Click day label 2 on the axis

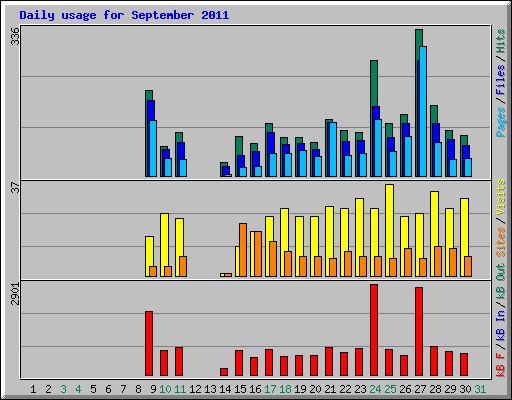tap(48, 389)
